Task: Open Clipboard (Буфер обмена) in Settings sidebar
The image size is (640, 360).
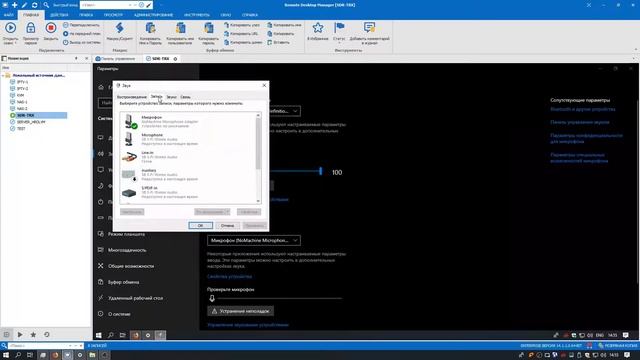Action: (x=123, y=282)
